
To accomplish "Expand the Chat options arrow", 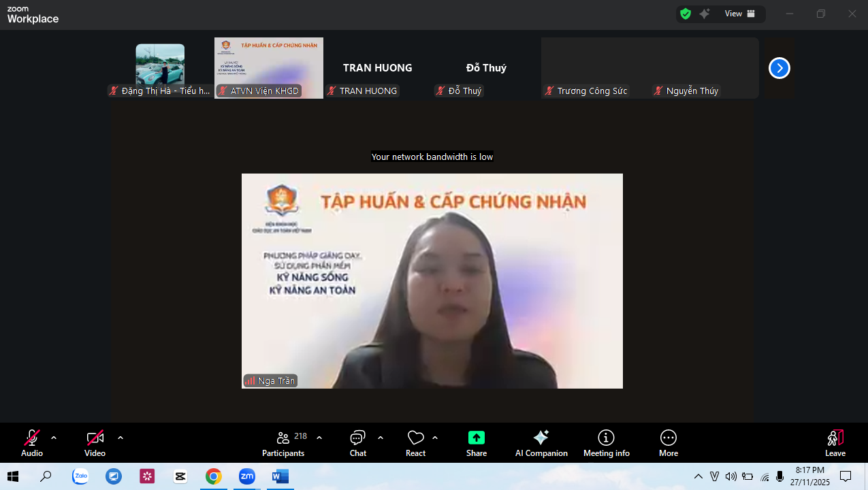I will click(x=381, y=438).
